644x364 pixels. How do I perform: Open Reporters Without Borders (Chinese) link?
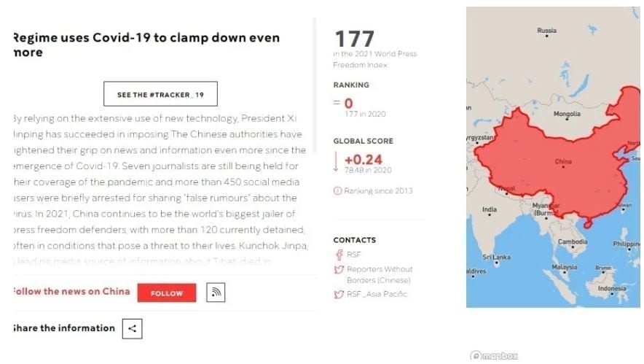pos(379,274)
